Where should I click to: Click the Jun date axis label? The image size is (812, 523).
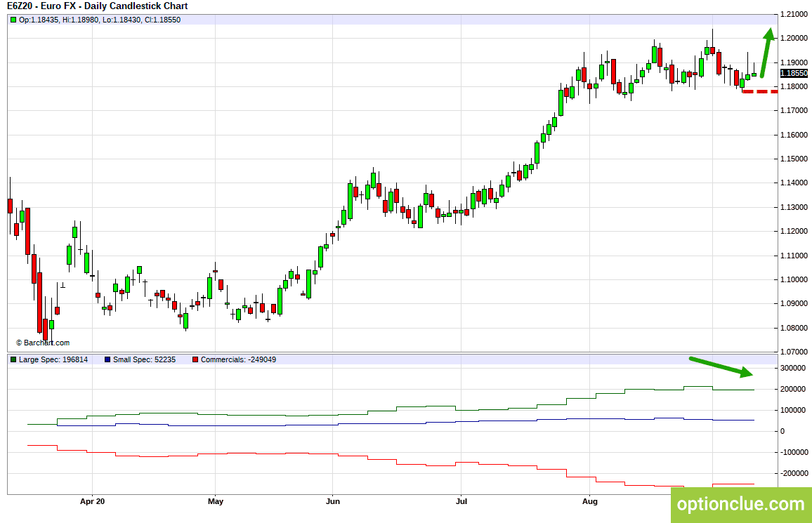pos(333,501)
